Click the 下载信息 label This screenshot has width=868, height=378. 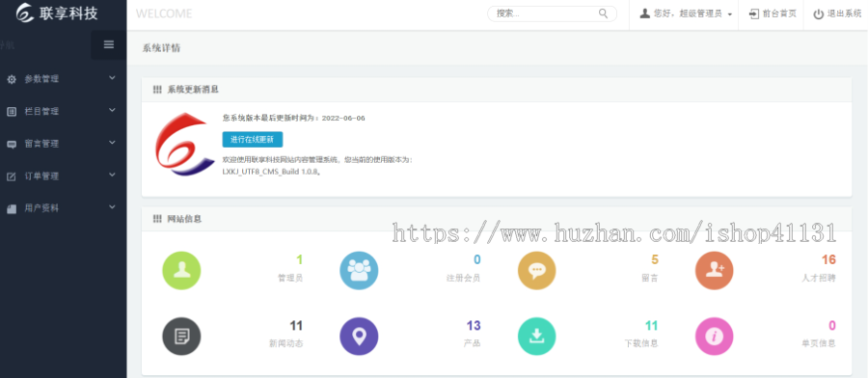(x=641, y=343)
